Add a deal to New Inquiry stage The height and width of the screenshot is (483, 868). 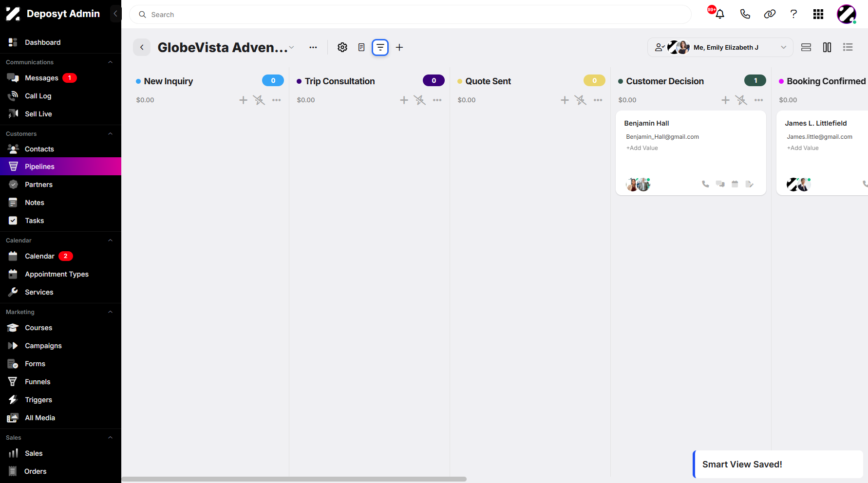click(243, 100)
